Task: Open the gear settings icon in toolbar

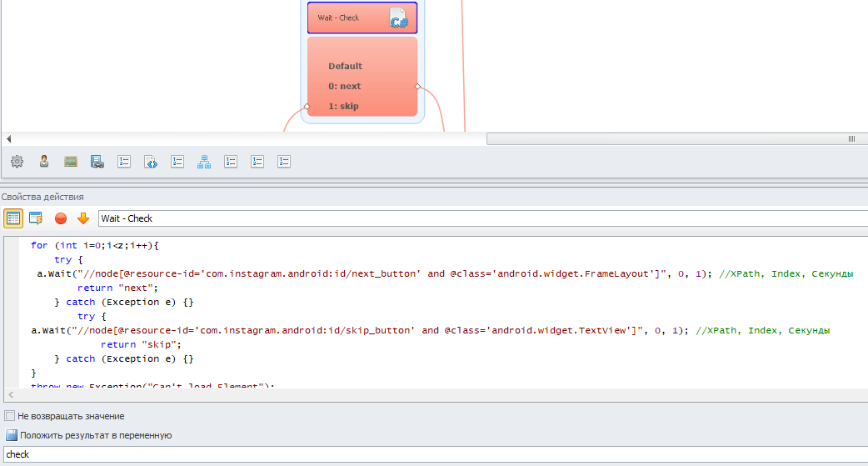Action: (x=17, y=161)
